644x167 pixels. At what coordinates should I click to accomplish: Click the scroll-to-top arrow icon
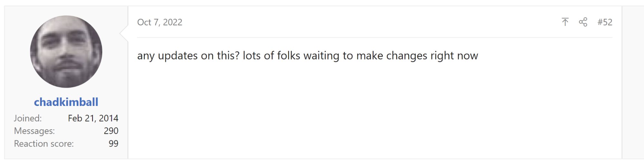point(565,22)
